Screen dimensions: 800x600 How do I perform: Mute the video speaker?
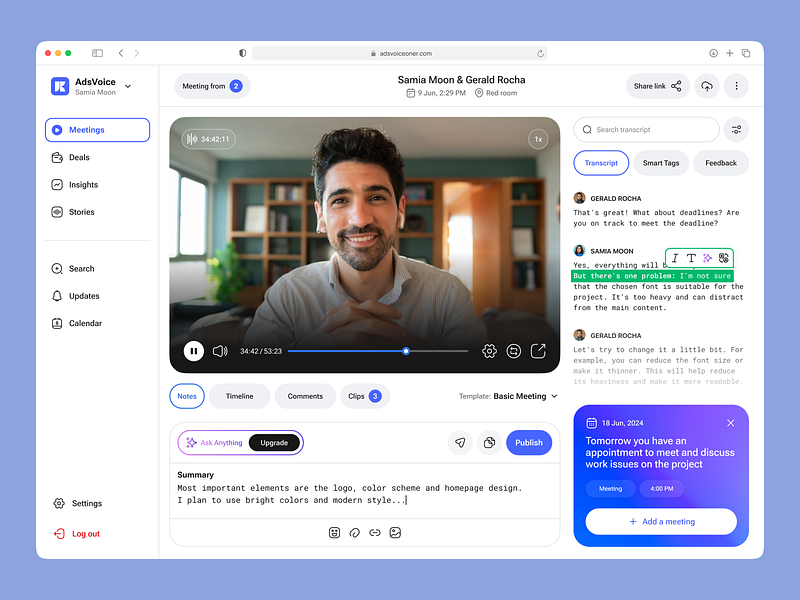[220, 351]
